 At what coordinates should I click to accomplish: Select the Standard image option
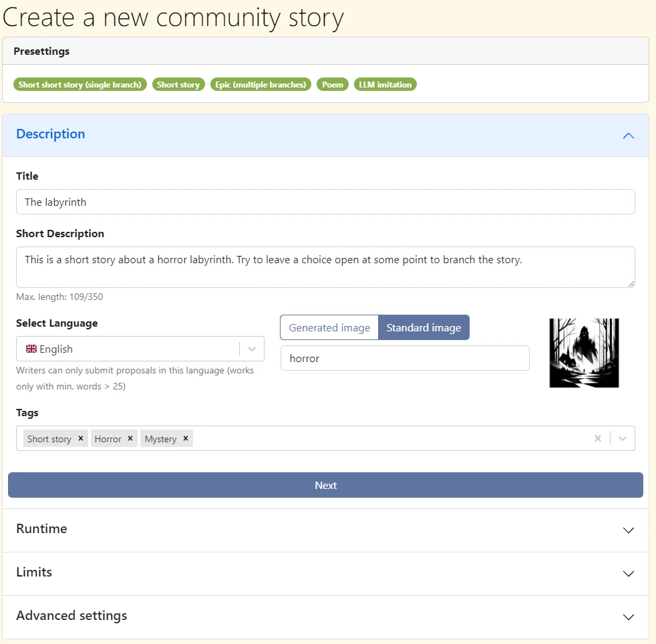[424, 327]
